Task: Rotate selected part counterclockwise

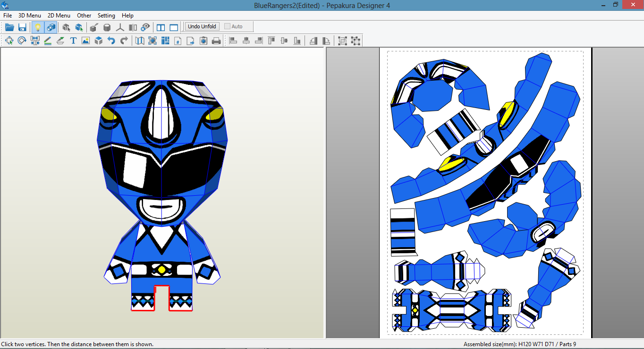Action: tap(314, 41)
